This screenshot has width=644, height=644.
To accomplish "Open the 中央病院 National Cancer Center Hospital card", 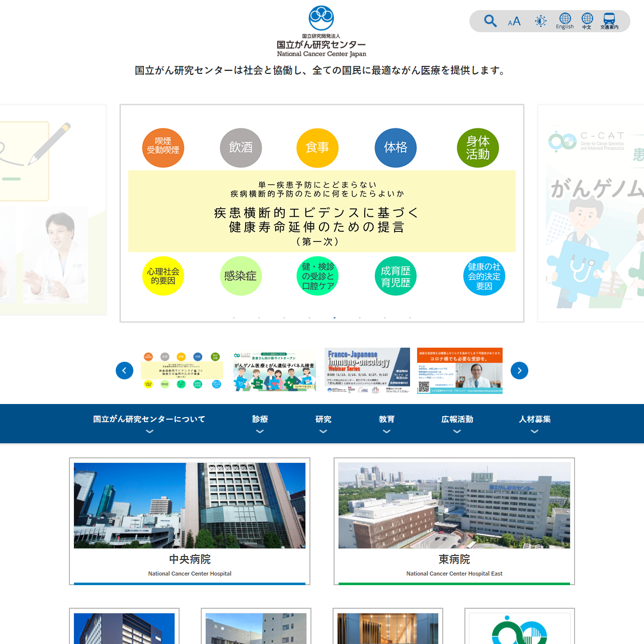I will click(x=190, y=521).
